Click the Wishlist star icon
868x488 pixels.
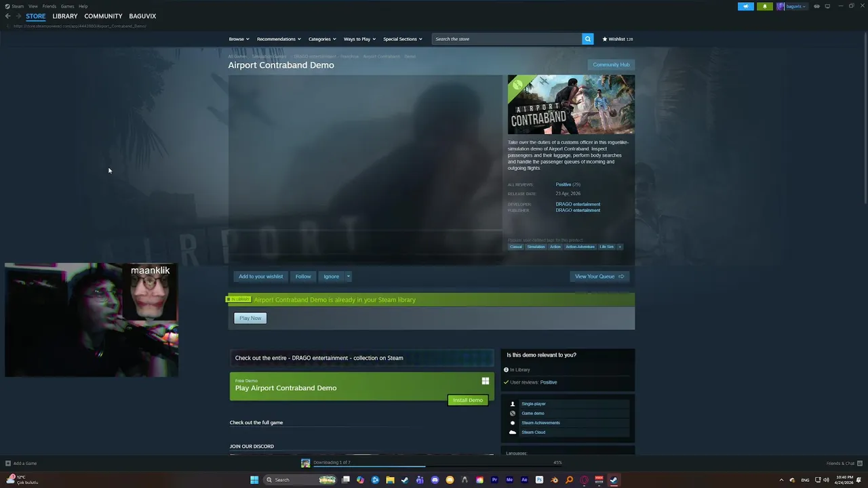[x=605, y=39]
